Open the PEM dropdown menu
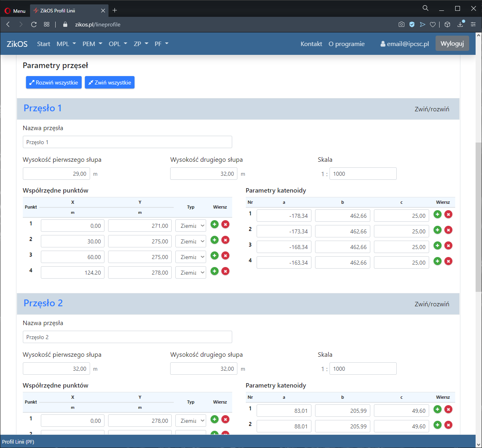 tap(92, 44)
